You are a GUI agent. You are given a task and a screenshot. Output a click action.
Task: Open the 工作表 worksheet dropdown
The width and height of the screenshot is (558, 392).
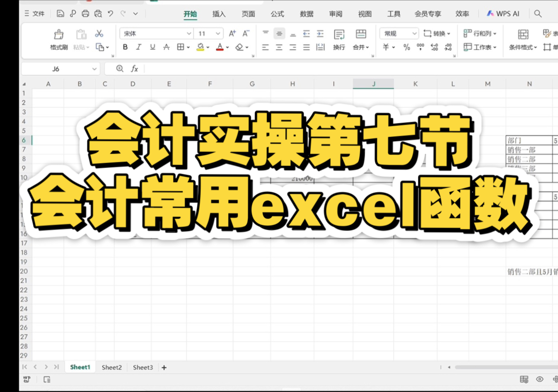(x=480, y=47)
